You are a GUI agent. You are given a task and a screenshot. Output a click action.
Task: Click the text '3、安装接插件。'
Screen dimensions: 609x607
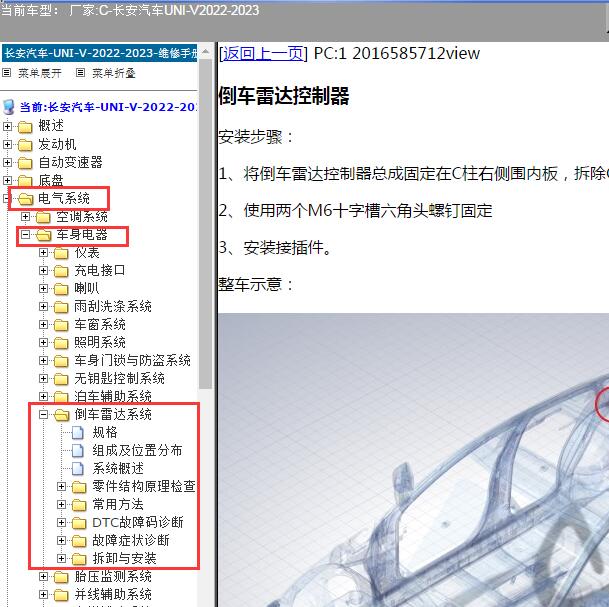coord(275,247)
